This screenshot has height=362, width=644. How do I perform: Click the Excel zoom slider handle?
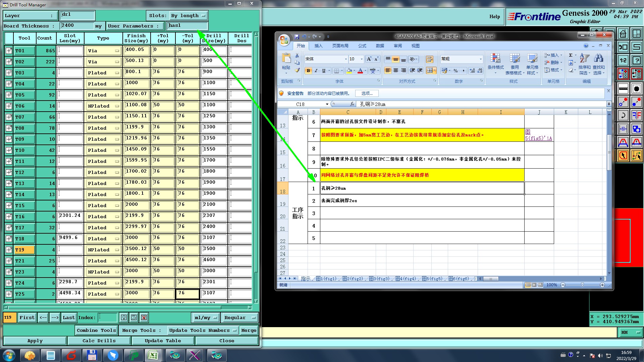[582, 285]
